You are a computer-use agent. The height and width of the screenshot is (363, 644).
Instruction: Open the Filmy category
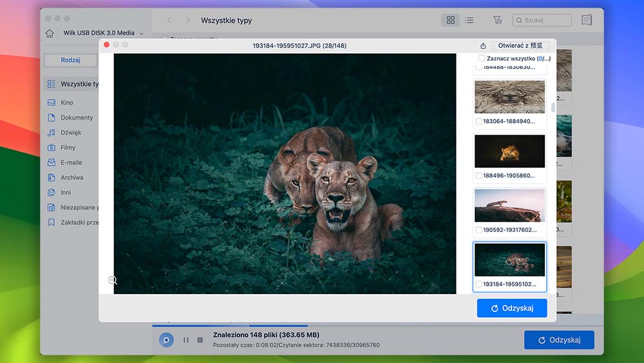[68, 148]
